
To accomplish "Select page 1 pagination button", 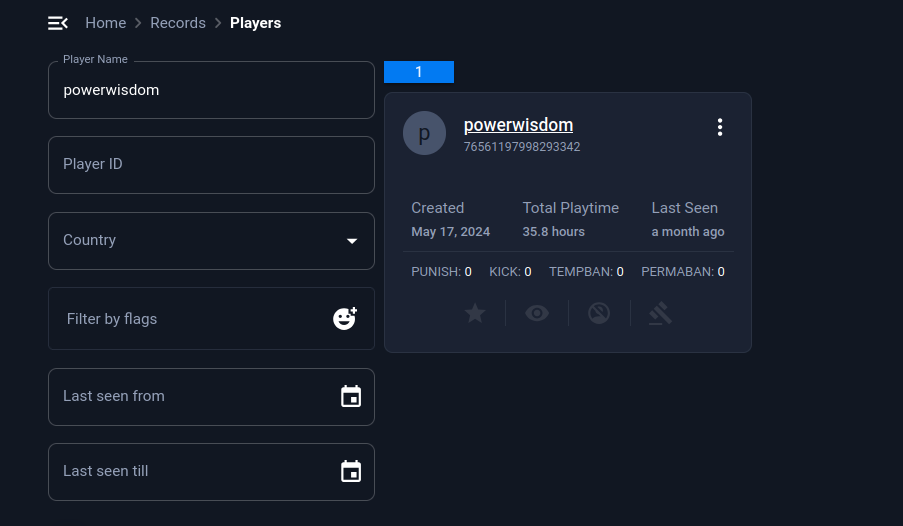I will coord(419,72).
